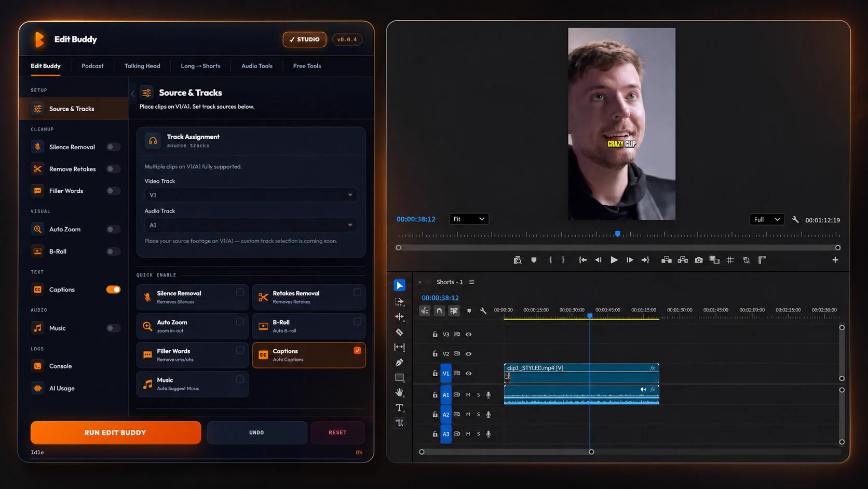Click the Play button in monitor
The height and width of the screenshot is (489, 868).
(614, 260)
